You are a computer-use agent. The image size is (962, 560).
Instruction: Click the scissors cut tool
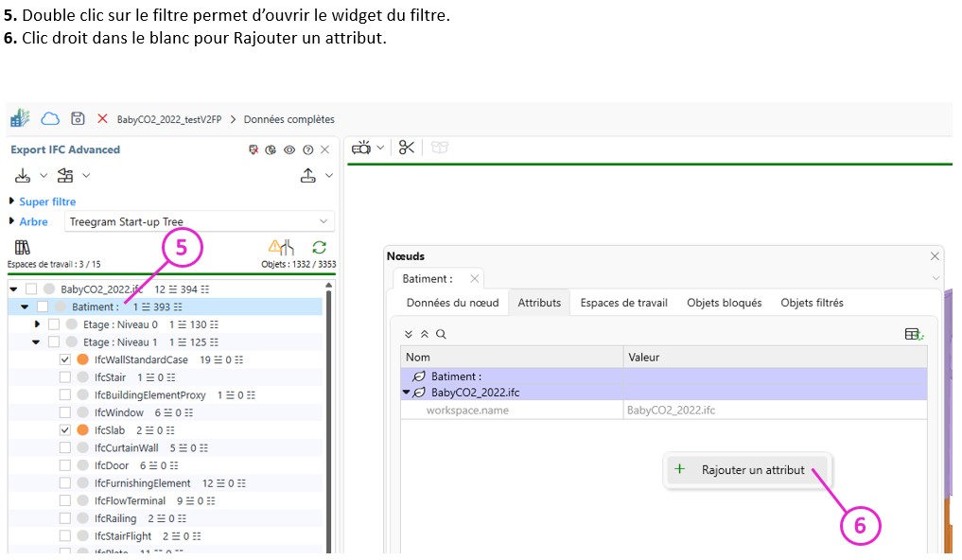click(x=407, y=148)
